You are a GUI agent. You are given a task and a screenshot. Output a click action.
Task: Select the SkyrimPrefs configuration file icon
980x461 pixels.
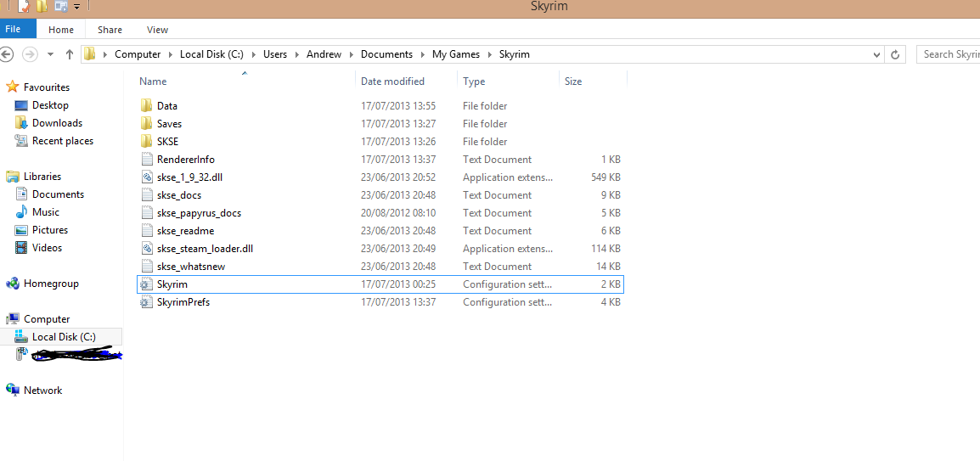146,302
